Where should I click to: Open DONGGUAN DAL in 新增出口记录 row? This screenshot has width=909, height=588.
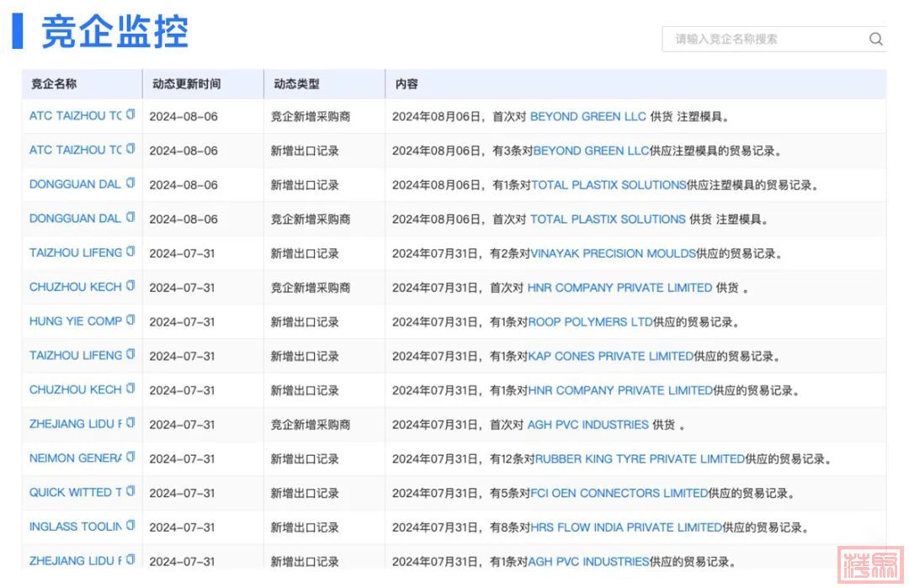tap(76, 184)
